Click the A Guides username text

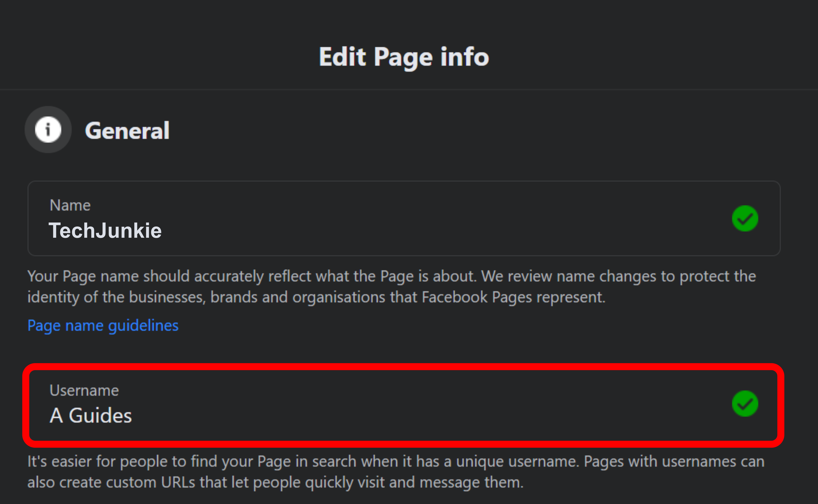[x=91, y=415]
